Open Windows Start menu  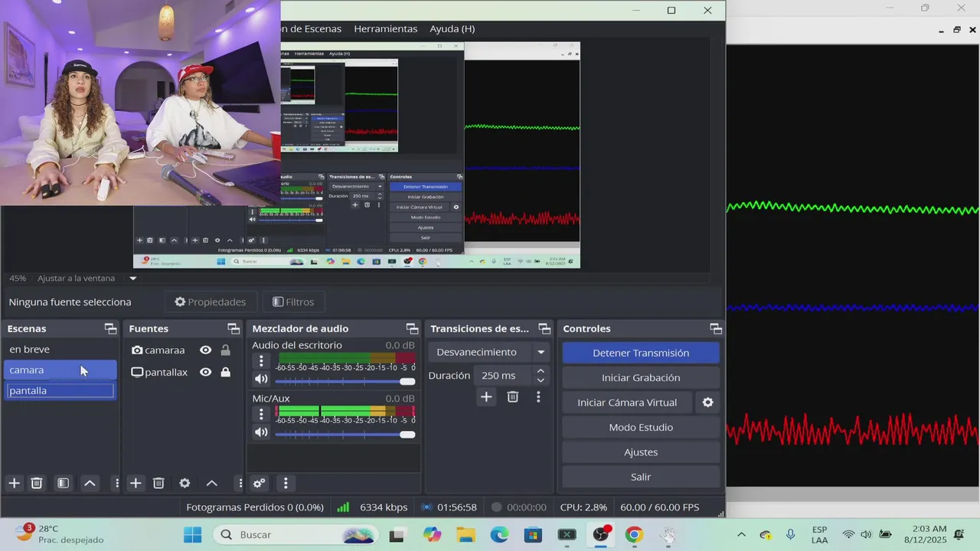[x=192, y=535]
